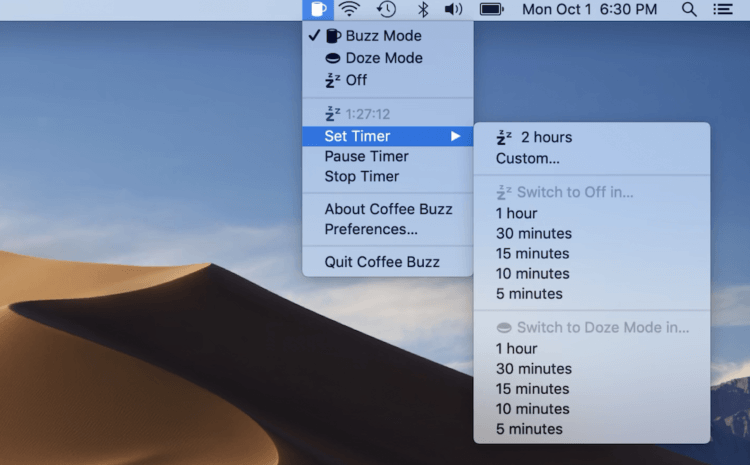Expand the Set Timer submenu
The height and width of the screenshot is (465, 750).
point(388,136)
